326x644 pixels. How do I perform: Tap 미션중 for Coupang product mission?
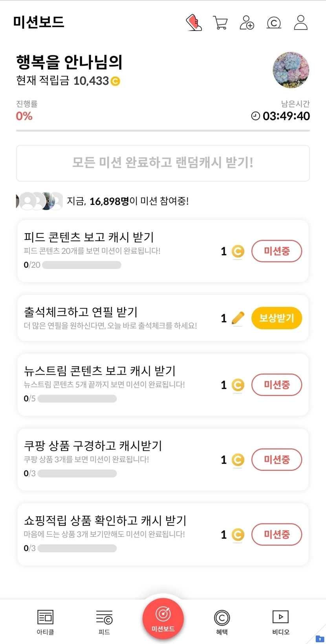pyautogui.click(x=277, y=459)
